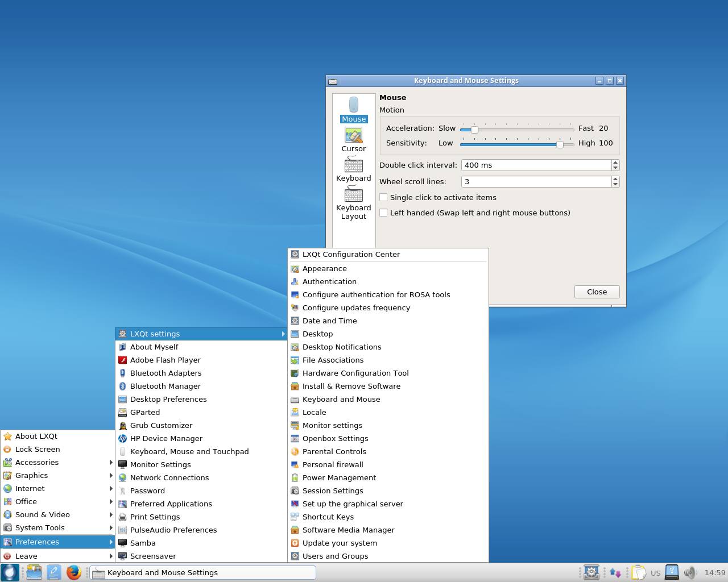
Task: Adjust the Sensitivity slider handle
Action: click(x=560, y=144)
